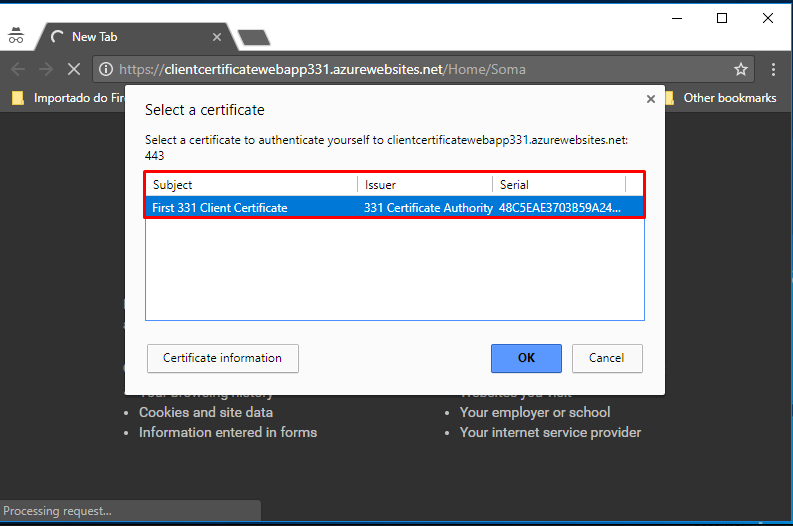Minimize the Chrome window
The width and height of the screenshot is (793, 526).
point(677,18)
